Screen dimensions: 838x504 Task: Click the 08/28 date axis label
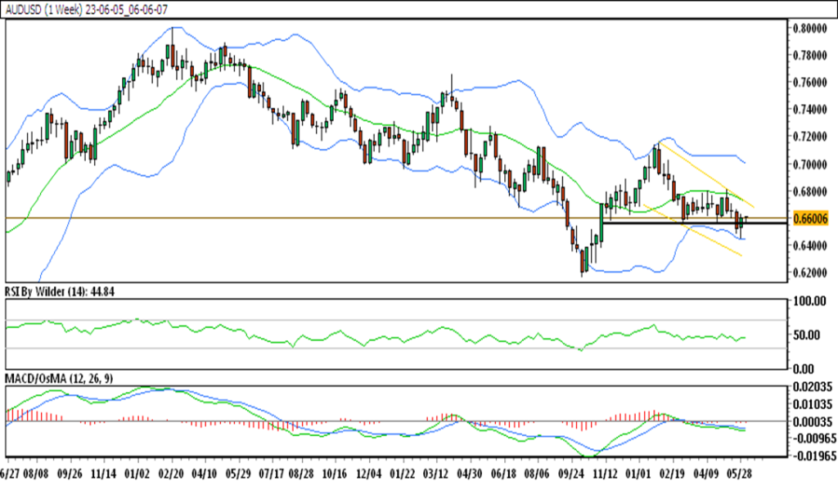(301, 475)
